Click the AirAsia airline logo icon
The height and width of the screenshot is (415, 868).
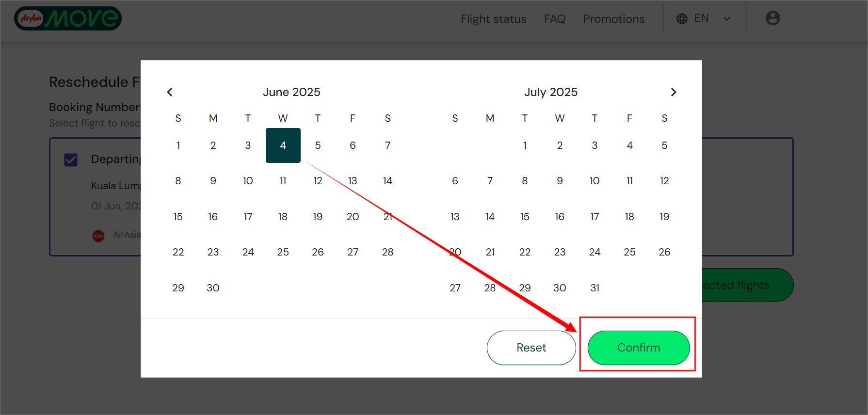(98, 236)
